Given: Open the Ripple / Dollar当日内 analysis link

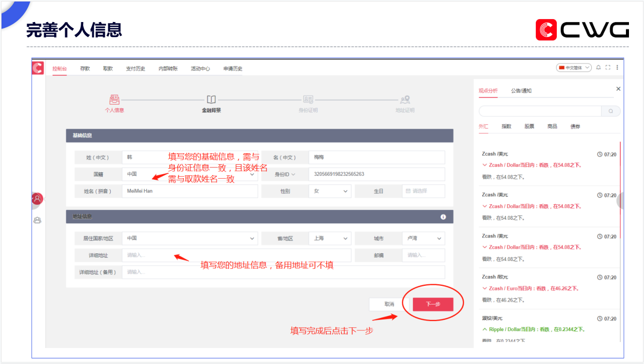Looking at the screenshot, I should pyautogui.click(x=534, y=329).
